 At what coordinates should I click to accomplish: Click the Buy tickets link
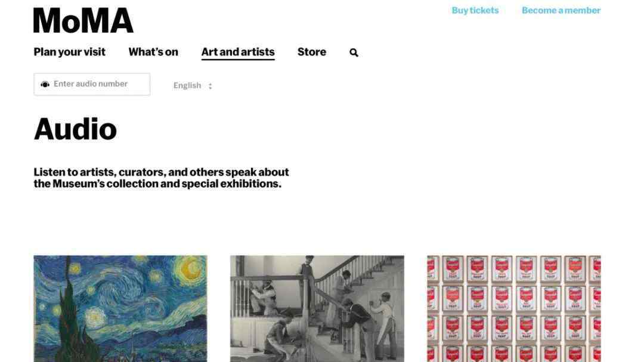(475, 10)
